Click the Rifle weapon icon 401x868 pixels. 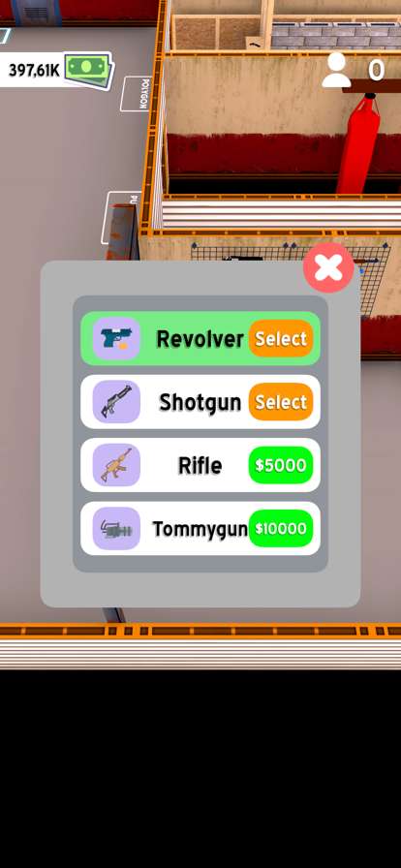click(x=116, y=465)
